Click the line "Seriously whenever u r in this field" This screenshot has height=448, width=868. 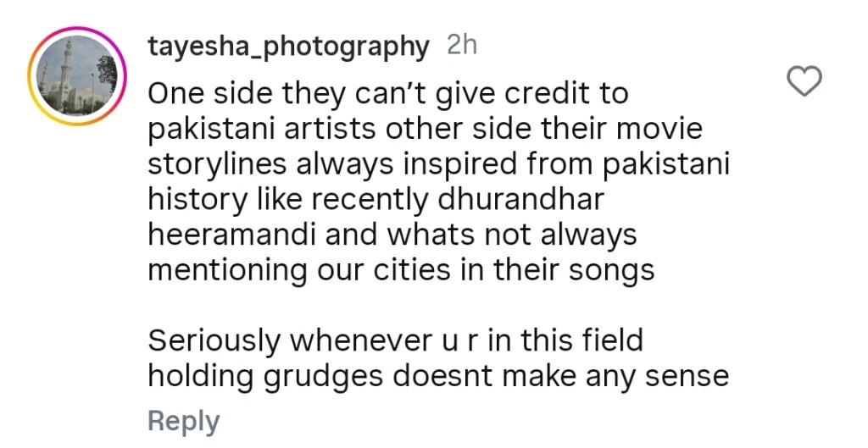[x=395, y=340]
